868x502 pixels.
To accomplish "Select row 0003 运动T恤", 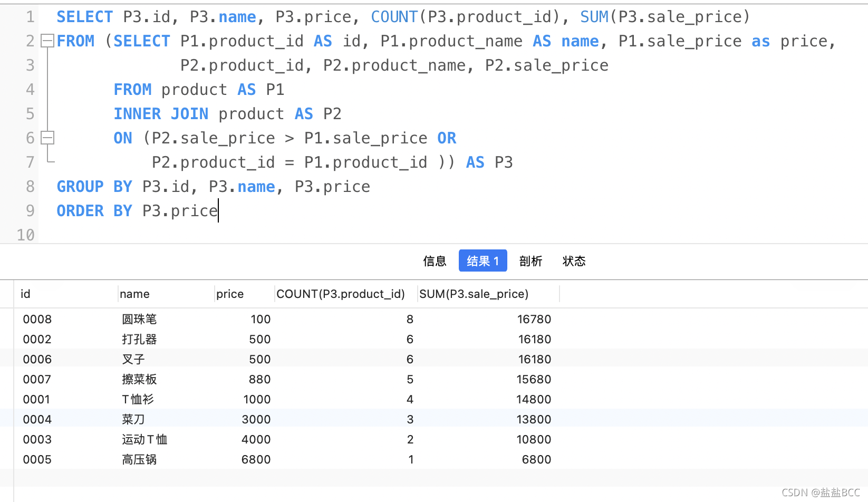I will click(211, 439).
